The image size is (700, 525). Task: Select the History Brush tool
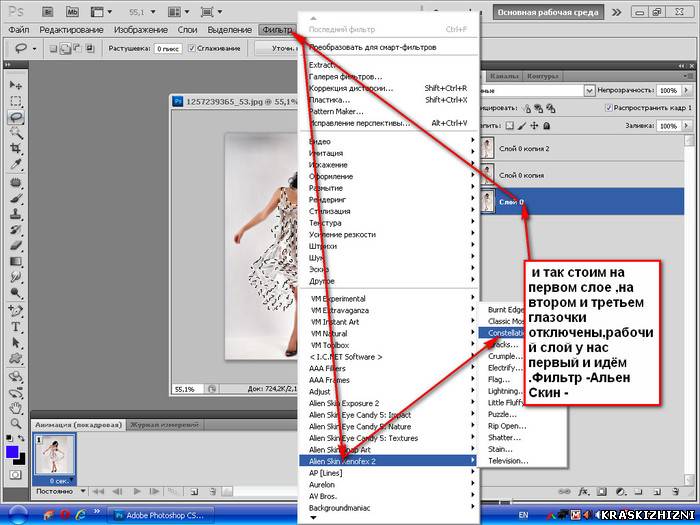point(16,229)
